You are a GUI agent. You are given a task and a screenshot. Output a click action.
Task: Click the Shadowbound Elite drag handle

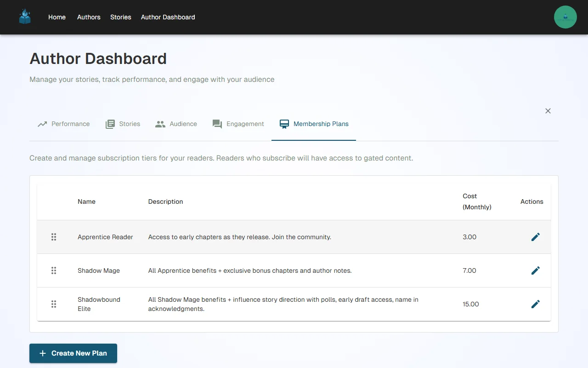point(54,304)
